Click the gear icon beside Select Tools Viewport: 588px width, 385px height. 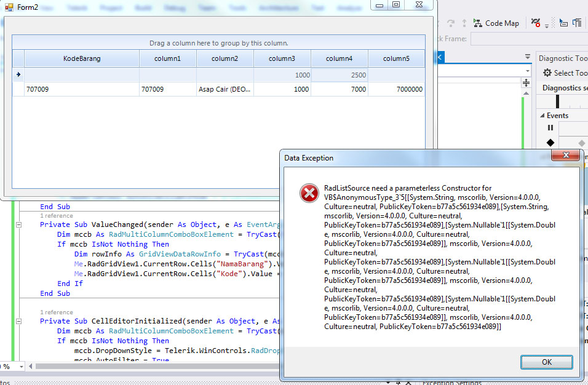click(x=546, y=73)
